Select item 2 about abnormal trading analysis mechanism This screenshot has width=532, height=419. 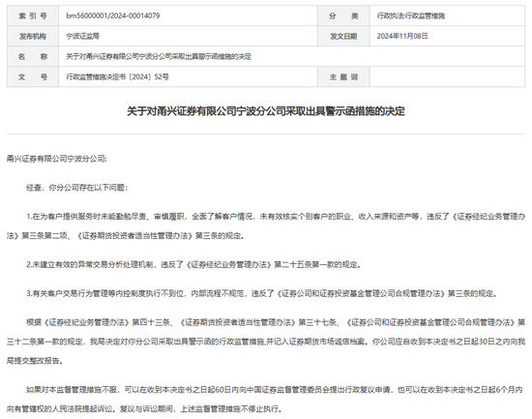[193, 264]
